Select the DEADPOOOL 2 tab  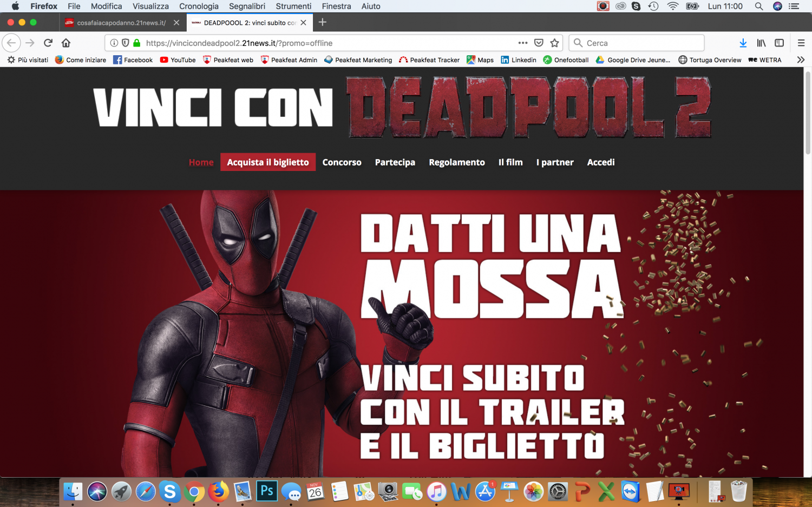(250, 23)
